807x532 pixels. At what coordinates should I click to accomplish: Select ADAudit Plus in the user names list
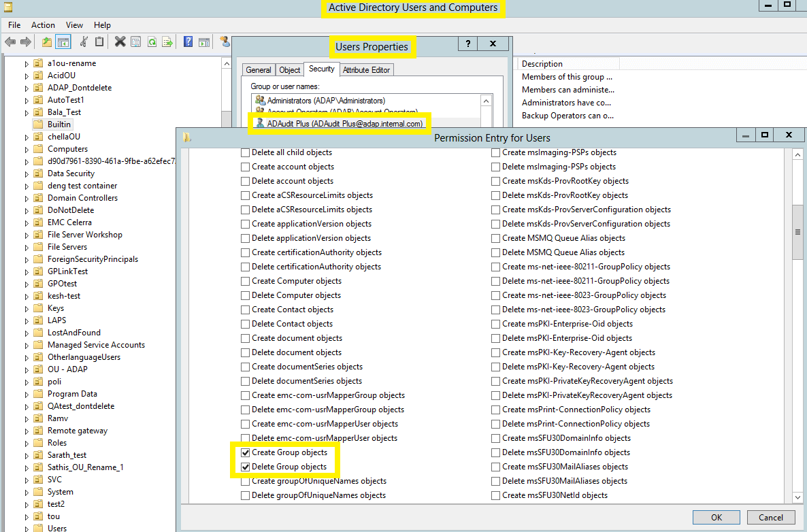pos(345,124)
